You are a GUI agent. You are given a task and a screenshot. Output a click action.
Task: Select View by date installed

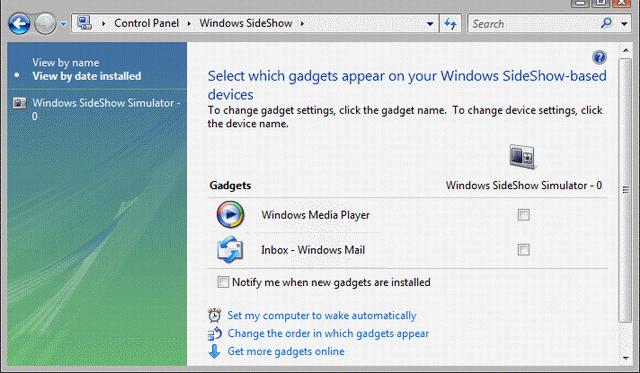pos(87,76)
